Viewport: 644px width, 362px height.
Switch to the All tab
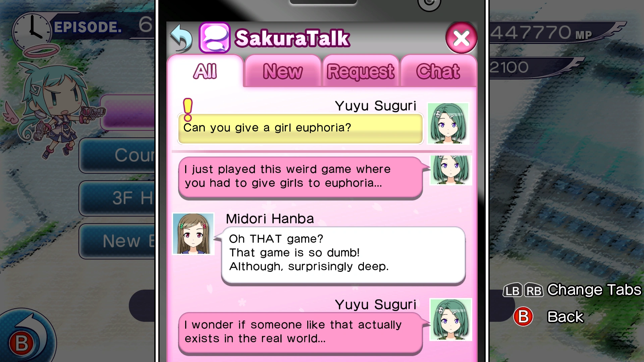tap(205, 71)
